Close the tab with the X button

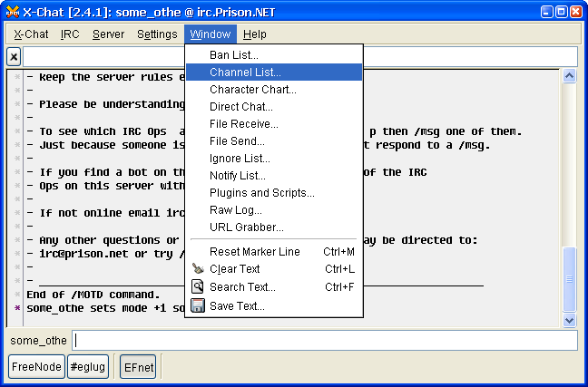point(14,56)
